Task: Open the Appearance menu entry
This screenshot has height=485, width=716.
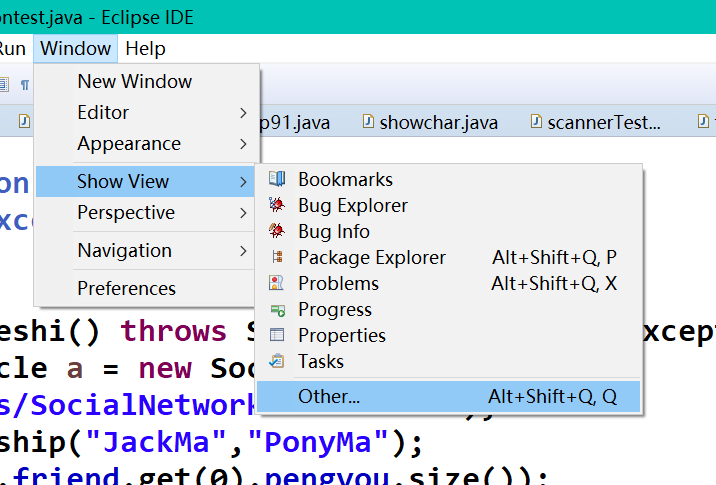Action: point(145,144)
